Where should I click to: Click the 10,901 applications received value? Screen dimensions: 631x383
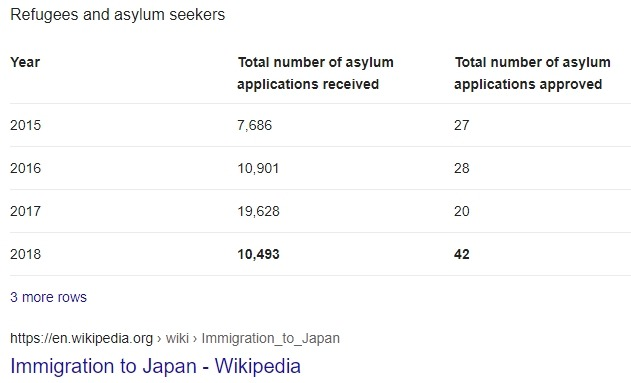tap(258, 168)
